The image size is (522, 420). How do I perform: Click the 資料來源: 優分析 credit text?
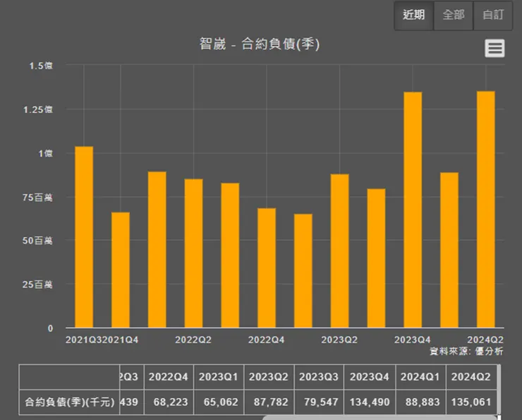(x=466, y=351)
